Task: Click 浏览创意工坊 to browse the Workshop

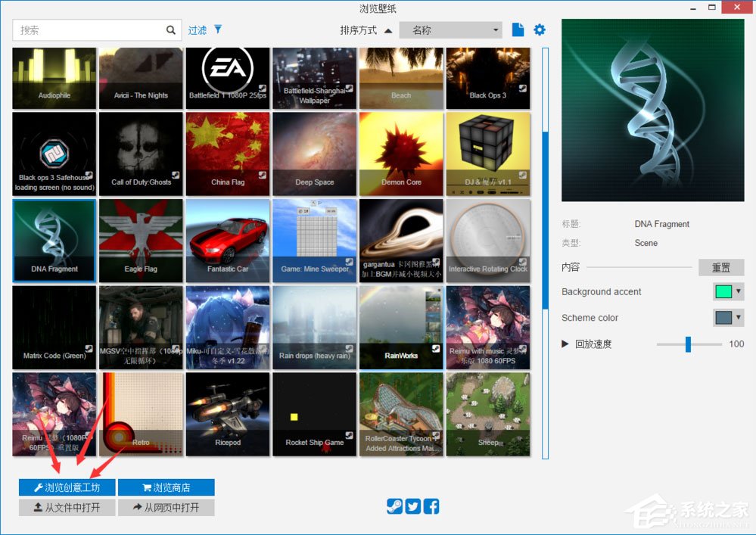Action: 67,487
